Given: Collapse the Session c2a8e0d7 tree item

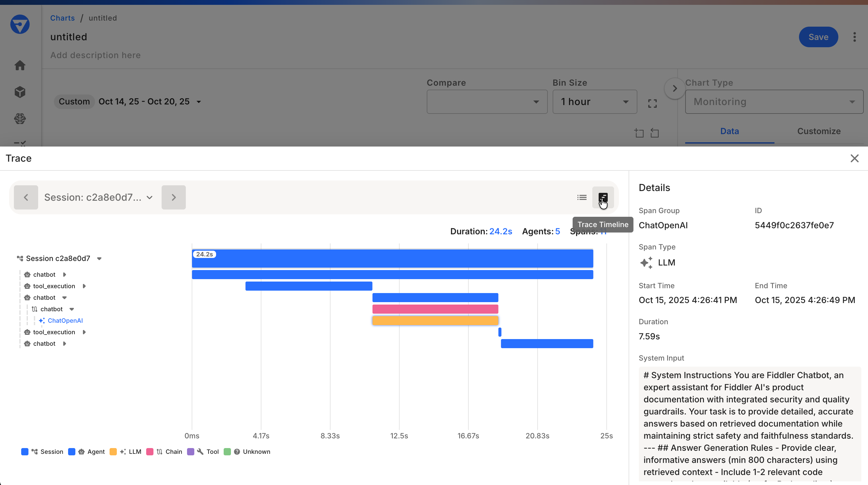Looking at the screenshot, I should (100, 259).
